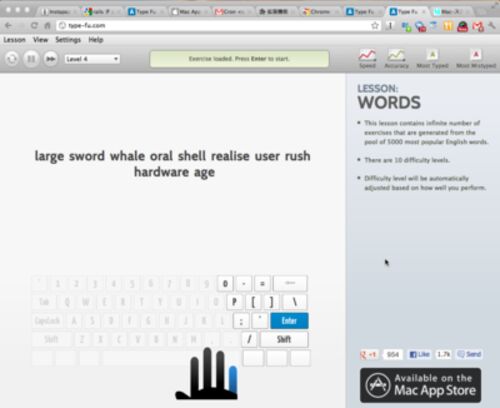The image size is (500, 408).
Task: Pause the typing exercise
Action: click(31, 59)
